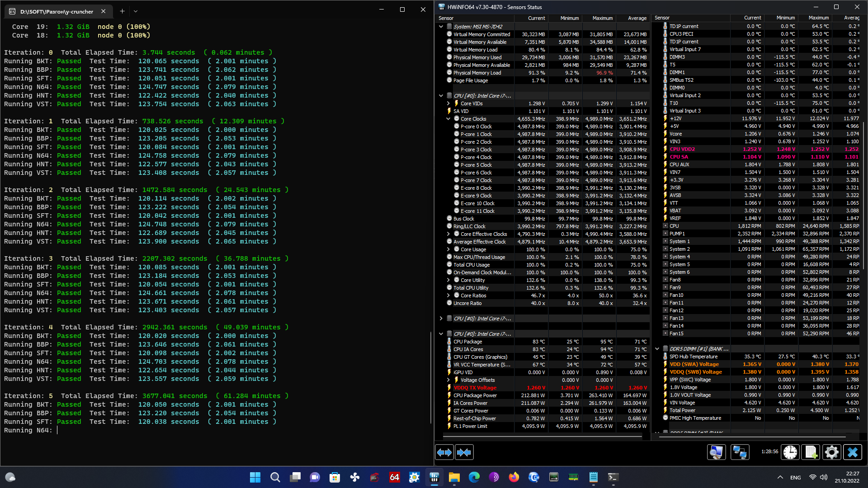Select the y-cruncher terminal tab

tap(57, 11)
